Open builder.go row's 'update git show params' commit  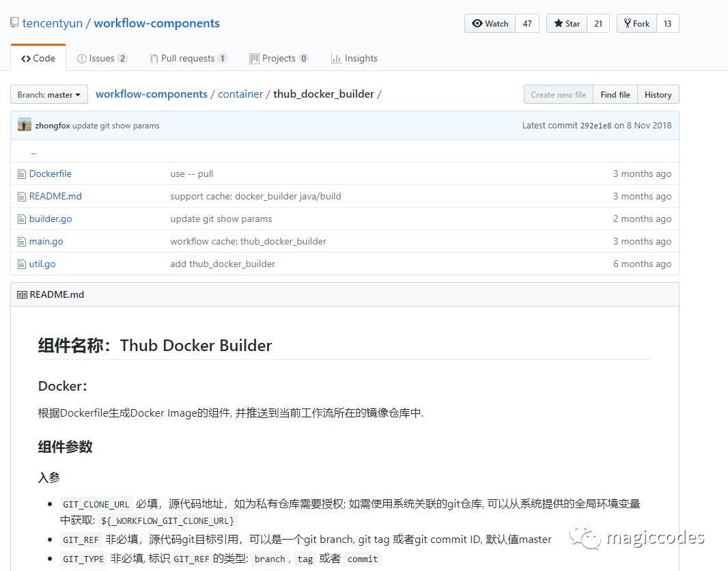pyautogui.click(x=221, y=219)
